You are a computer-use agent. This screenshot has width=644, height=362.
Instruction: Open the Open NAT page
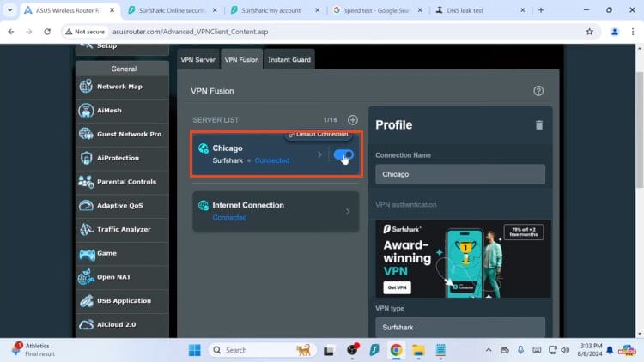(122, 277)
